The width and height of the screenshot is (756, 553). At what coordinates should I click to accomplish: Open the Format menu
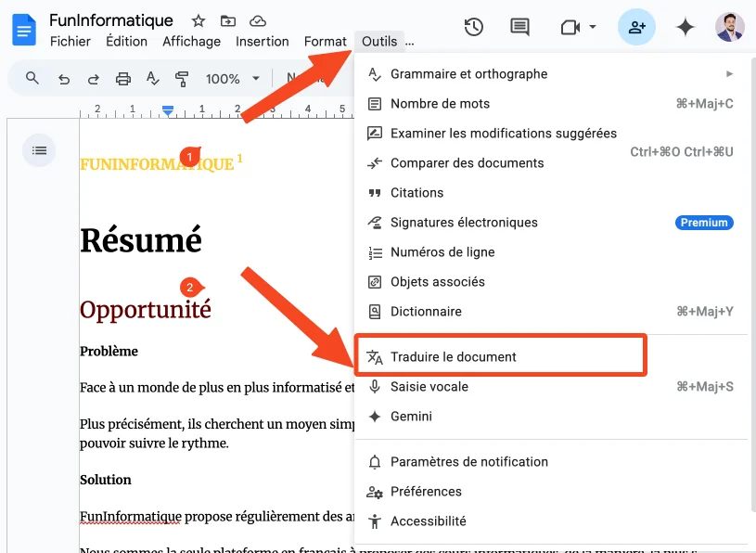[325, 42]
